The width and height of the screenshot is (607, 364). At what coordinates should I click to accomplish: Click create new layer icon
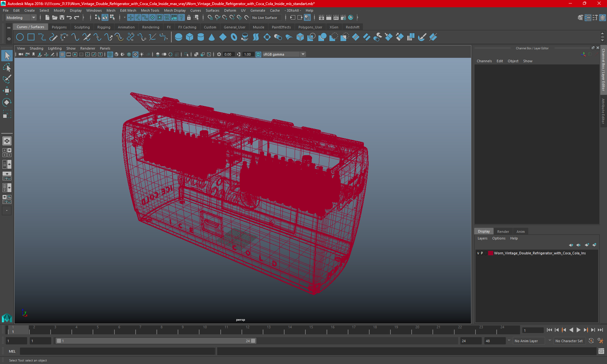coord(587,245)
